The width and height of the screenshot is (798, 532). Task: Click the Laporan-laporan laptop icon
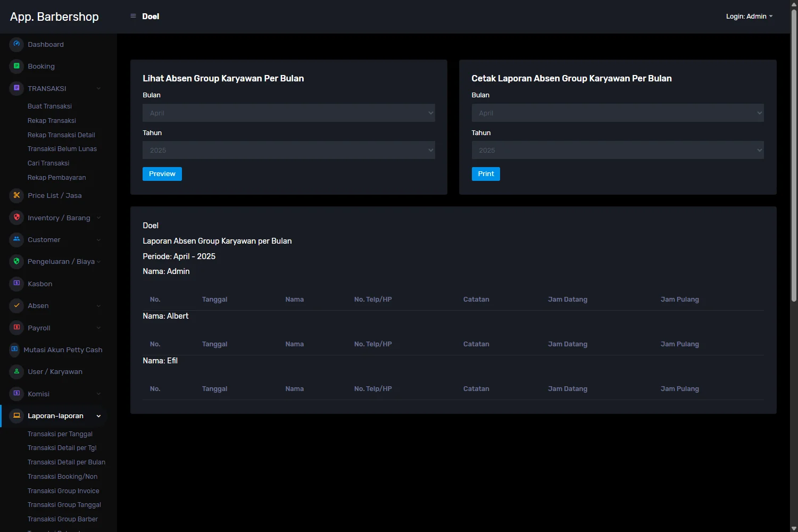(16, 415)
